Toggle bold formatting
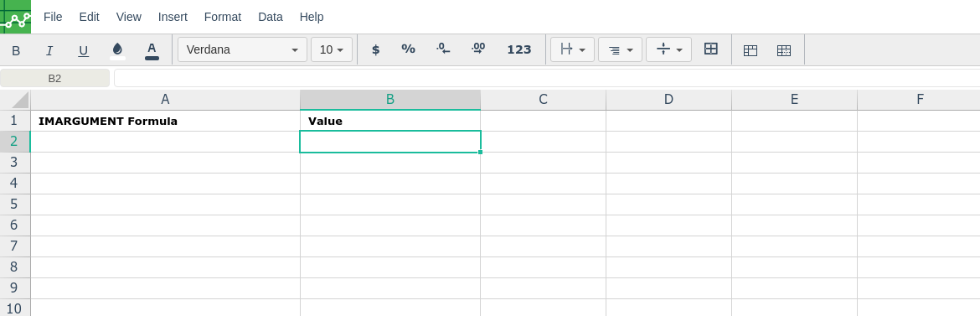The image size is (980, 316). click(x=16, y=50)
